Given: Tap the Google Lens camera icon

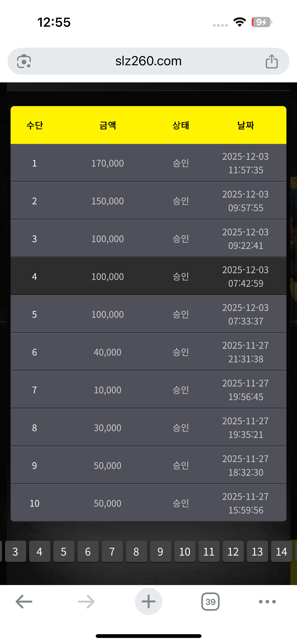Looking at the screenshot, I should [24, 61].
